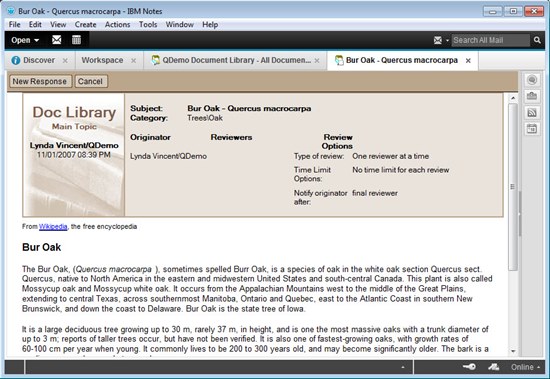The width and height of the screenshot is (550, 379).
Task: Switch to the Discover tab
Action: tap(39, 60)
